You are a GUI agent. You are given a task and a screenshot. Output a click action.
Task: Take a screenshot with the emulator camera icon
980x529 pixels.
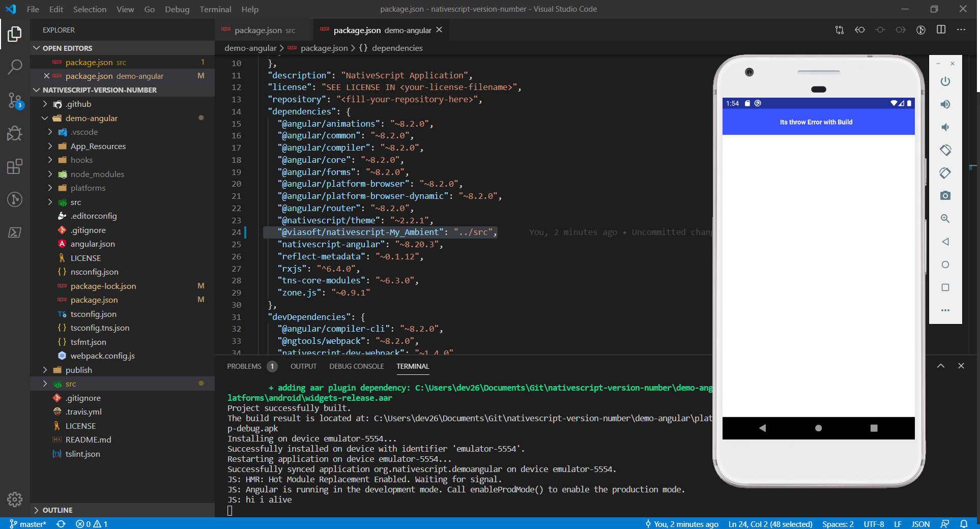tap(945, 195)
